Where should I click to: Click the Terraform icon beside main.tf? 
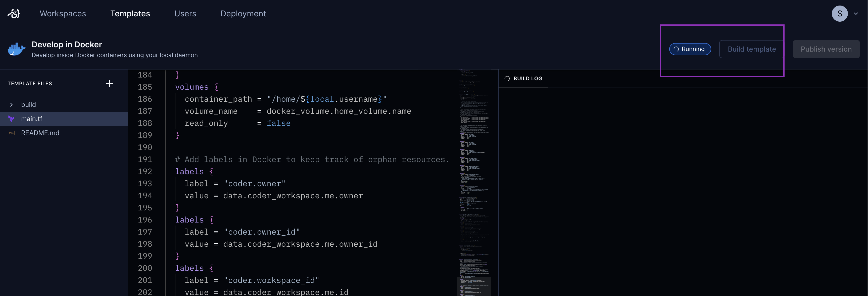(x=12, y=119)
